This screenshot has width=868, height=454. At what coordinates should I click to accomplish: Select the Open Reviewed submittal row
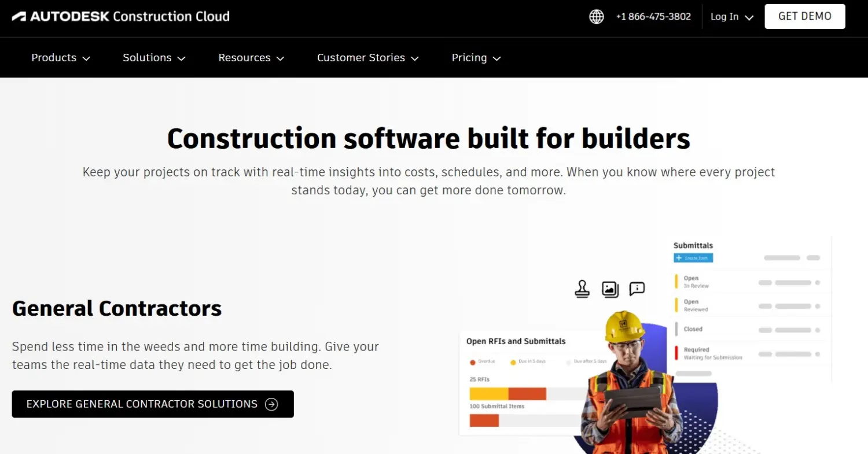pos(748,305)
